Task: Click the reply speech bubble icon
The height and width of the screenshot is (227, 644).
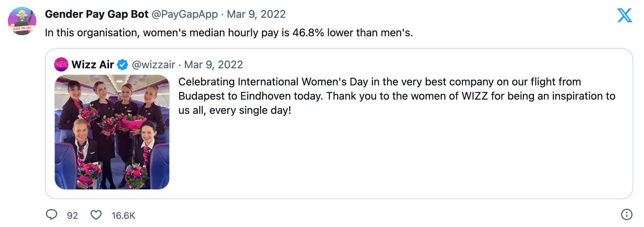Action: pos(52,215)
